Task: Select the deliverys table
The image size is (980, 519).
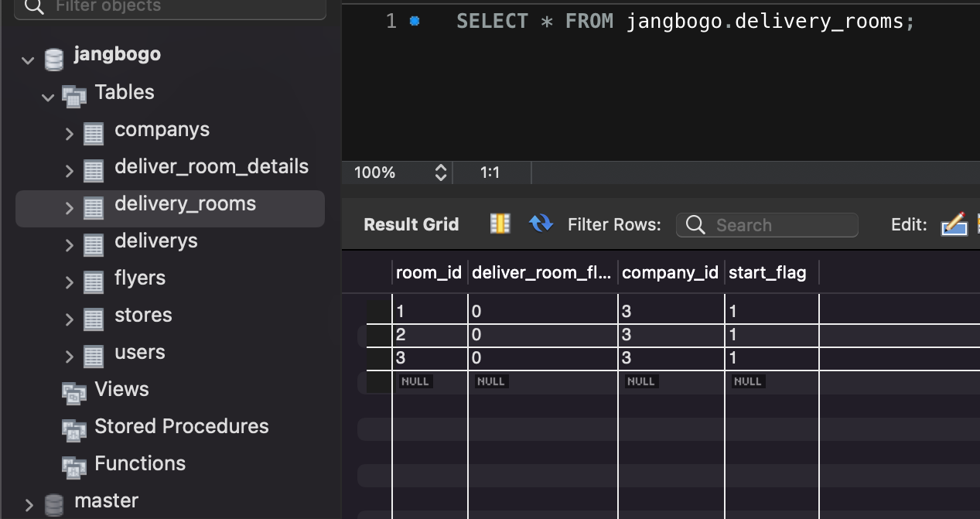Action: 155,241
